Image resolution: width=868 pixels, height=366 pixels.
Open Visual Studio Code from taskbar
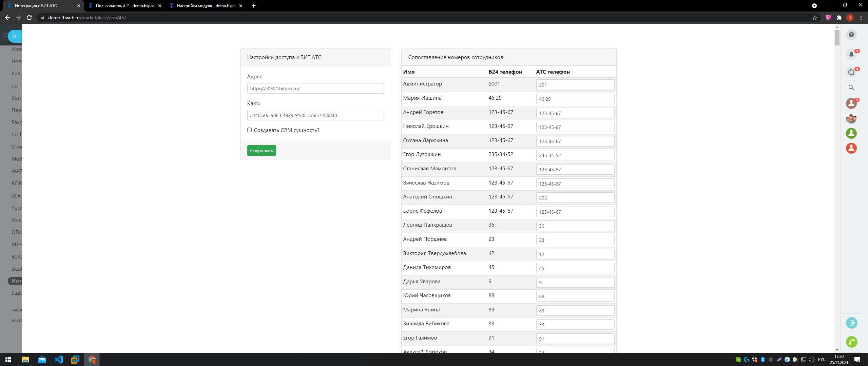point(59,360)
